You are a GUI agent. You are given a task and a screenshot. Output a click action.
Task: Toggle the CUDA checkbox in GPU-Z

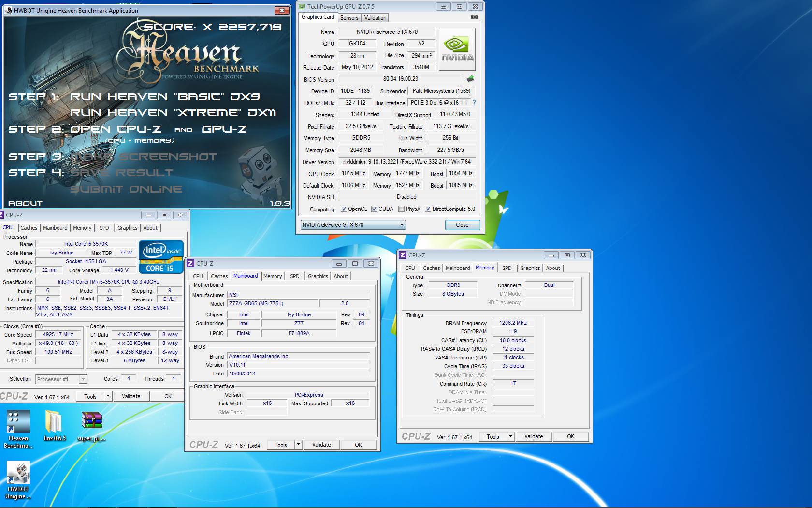pos(374,209)
